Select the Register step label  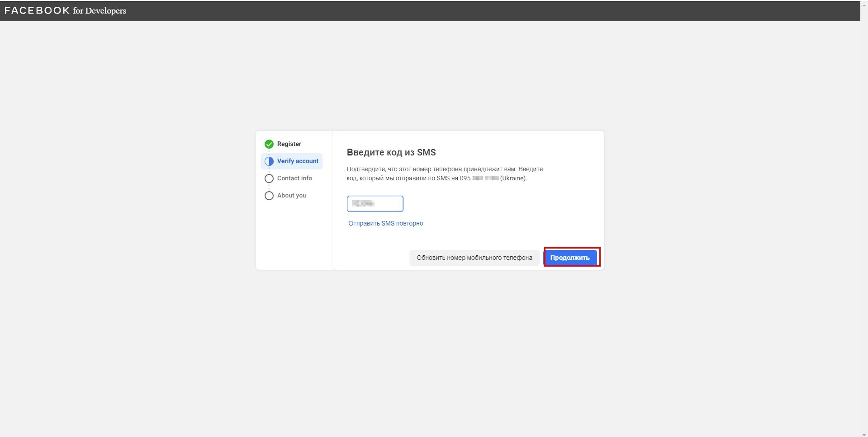click(x=289, y=144)
